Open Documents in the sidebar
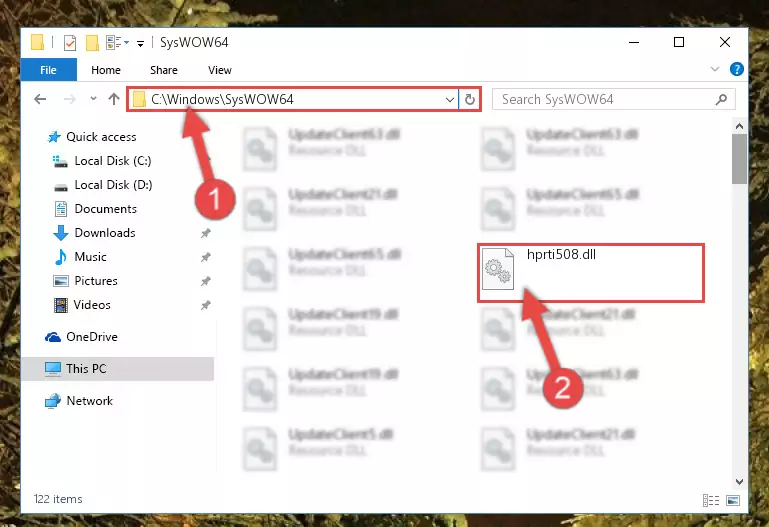The width and height of the screenshot is (769, 527). click(x=96, y=209)
